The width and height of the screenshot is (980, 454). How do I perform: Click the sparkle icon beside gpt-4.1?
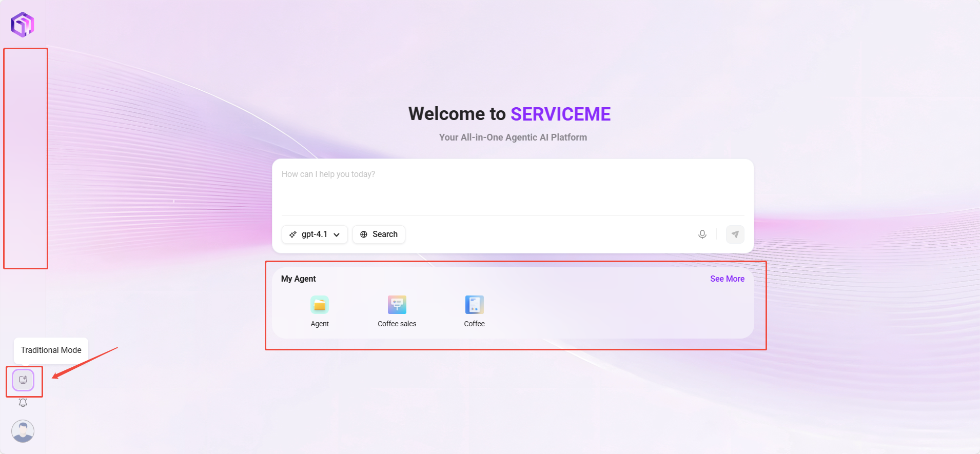coord(293,234)
